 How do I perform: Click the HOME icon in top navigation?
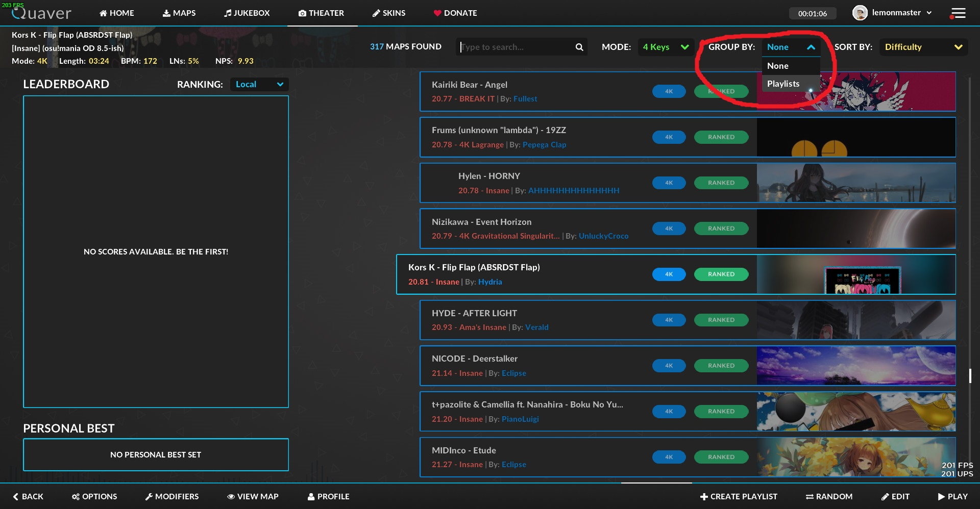(x=103, y=13)
